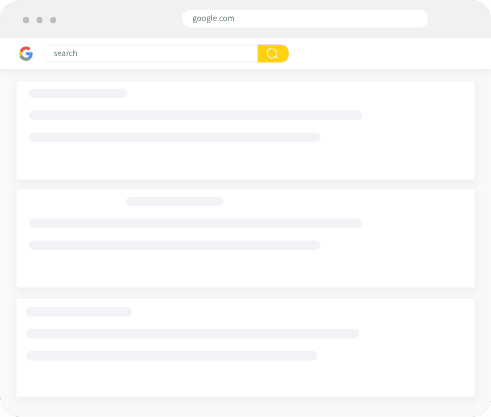Screen dimensions: 491x417
Task: Click third result's shorter description line
Action: 172,356
